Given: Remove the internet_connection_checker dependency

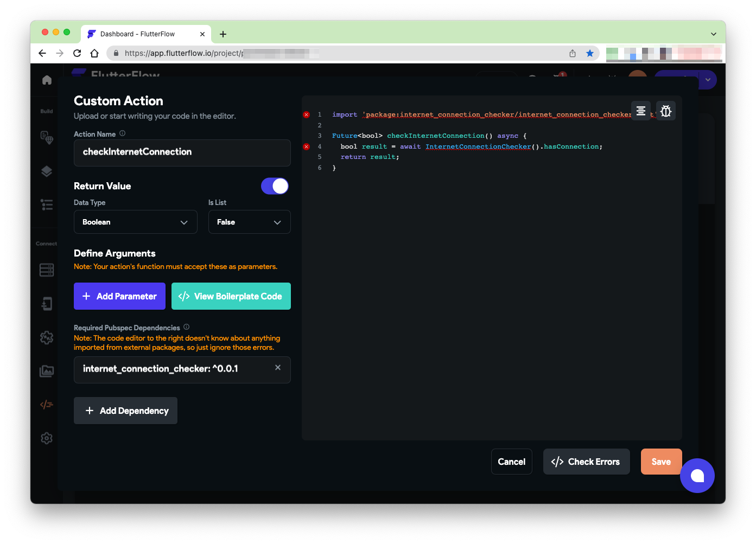Looking at the screenshot, I should click(278, 368).
